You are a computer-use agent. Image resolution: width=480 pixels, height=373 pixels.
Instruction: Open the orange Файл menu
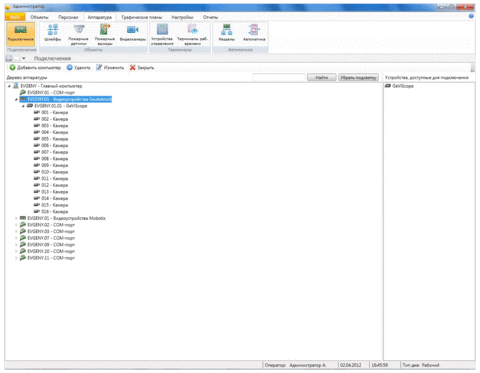pyautogui.click(x=15, y=17)
